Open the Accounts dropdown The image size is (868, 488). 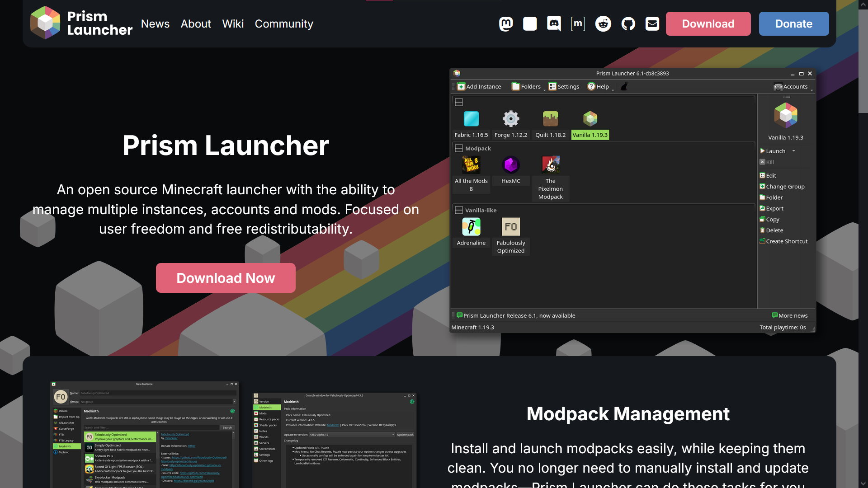pyautogui.click(x=795, y=86)
